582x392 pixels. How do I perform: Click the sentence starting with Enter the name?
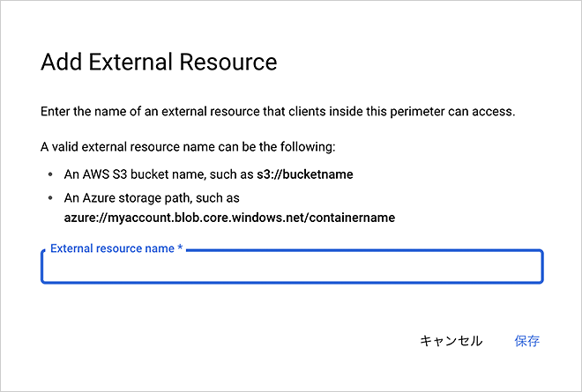(278, 111)
